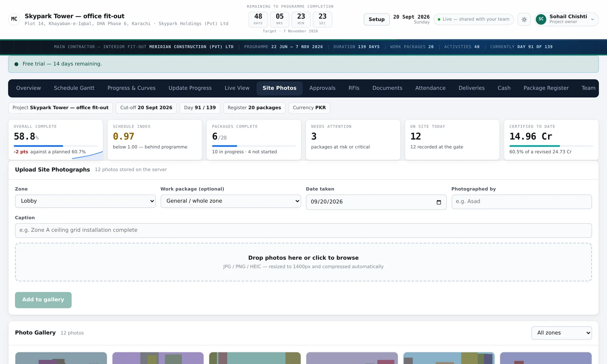Click the Free trial 14 days remaining banner
Viewport: 607px width, 364px height.
[303, 64]
